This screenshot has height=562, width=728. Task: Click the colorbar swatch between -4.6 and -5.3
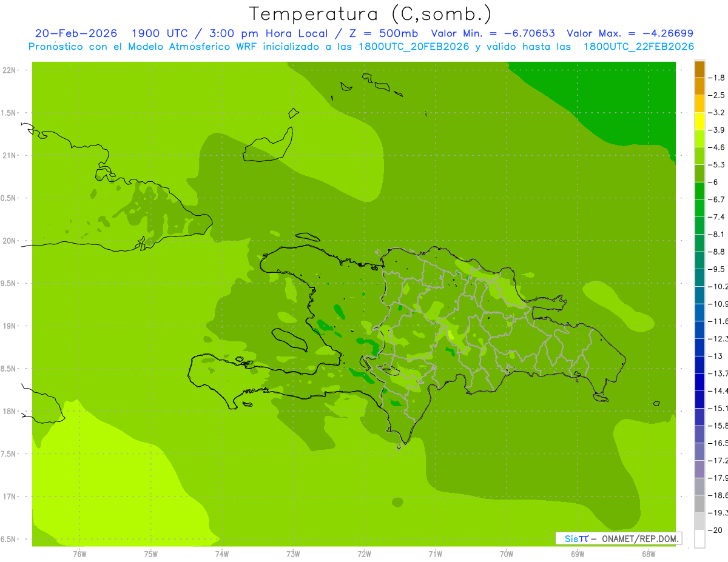[699, 156]
